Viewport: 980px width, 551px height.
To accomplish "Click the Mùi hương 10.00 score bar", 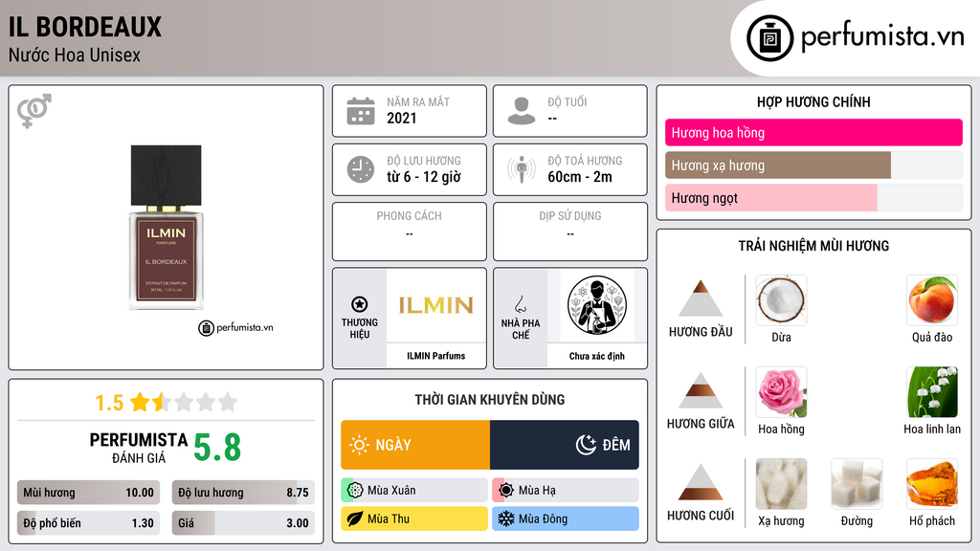I will pos(88,493).
